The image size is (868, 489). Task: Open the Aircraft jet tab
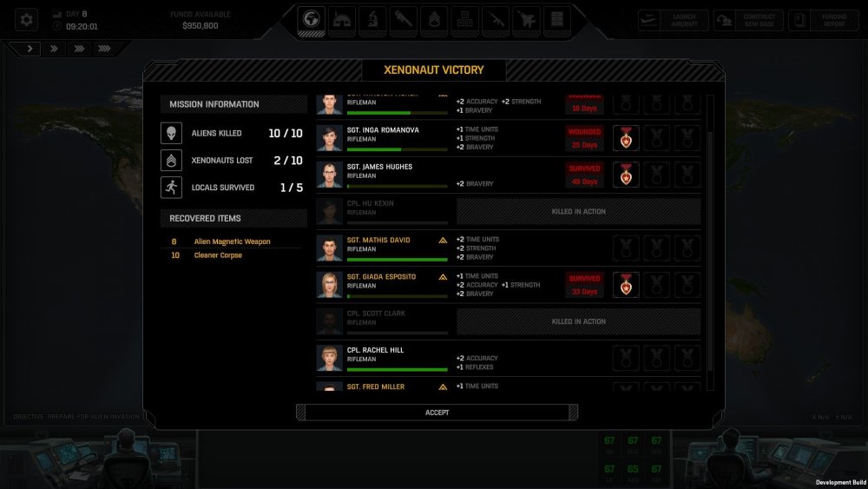[x=526, y=21]
